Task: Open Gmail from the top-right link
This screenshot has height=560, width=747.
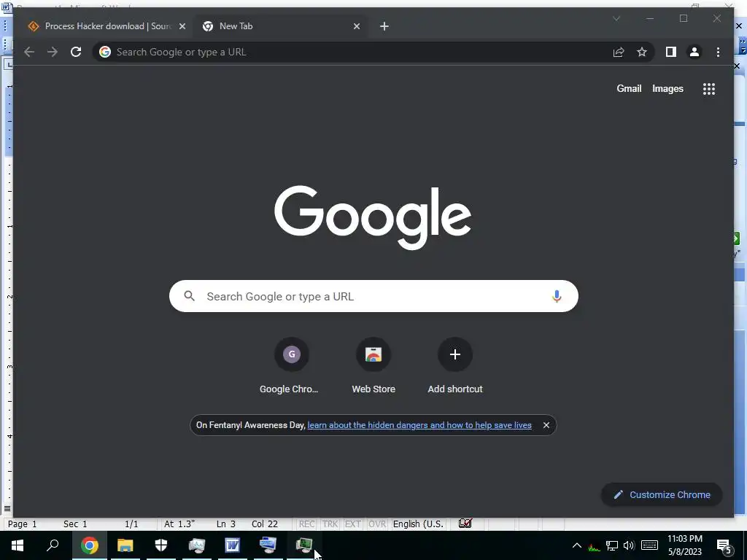Action: coord(629,88)
